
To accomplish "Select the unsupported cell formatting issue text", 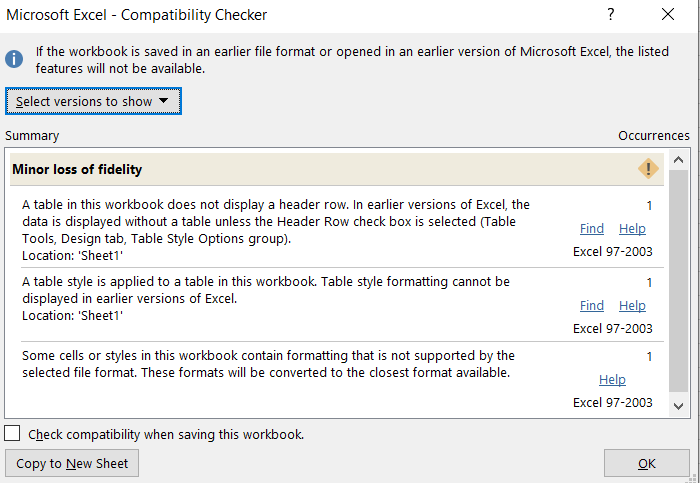I will pyautogui.click(x=268, y=364).
